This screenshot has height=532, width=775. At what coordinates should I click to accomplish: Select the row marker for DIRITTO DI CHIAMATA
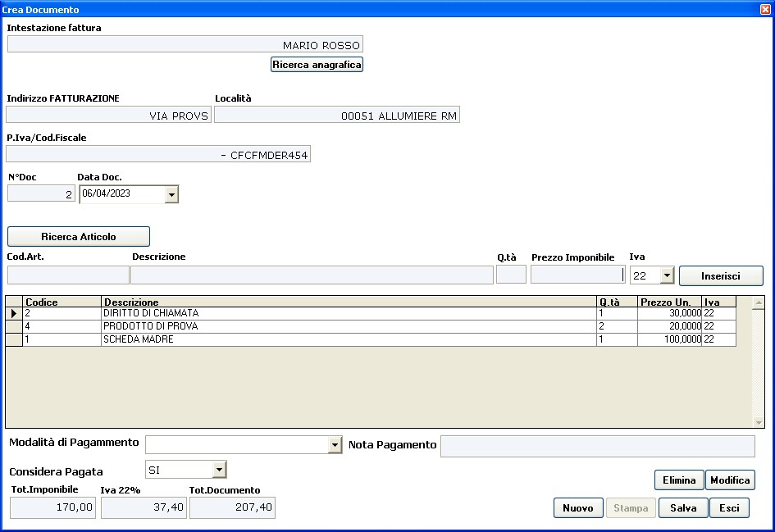14,313
